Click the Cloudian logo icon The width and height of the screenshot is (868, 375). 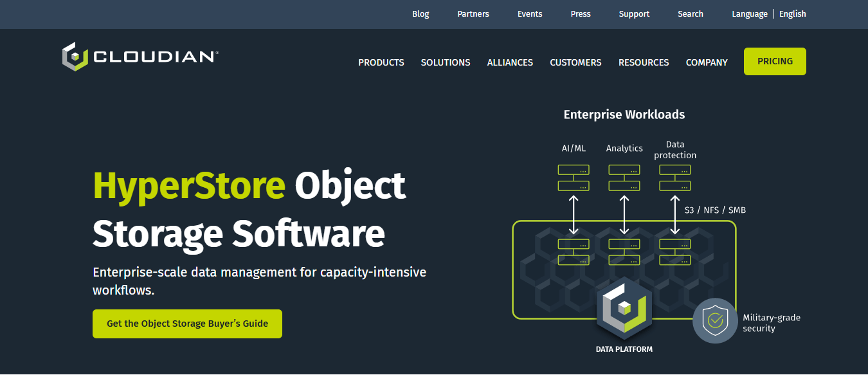click(75, 57)
